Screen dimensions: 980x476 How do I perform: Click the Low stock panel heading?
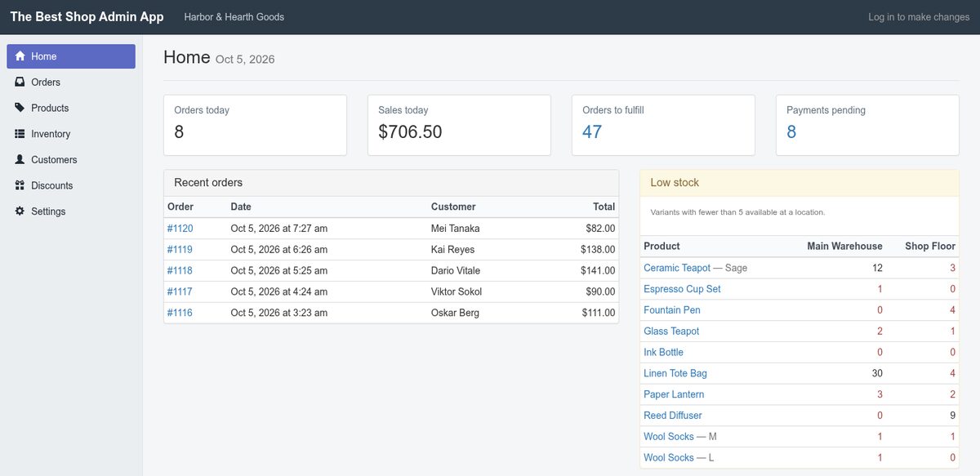coord(675,183)
